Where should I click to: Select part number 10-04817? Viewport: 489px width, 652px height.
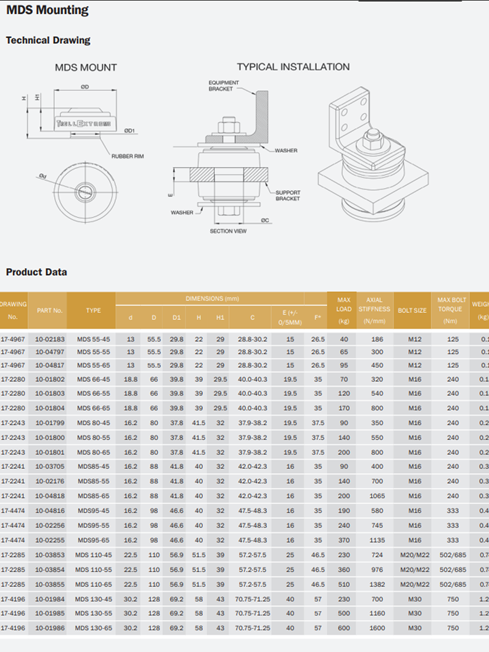pos(50,365)
